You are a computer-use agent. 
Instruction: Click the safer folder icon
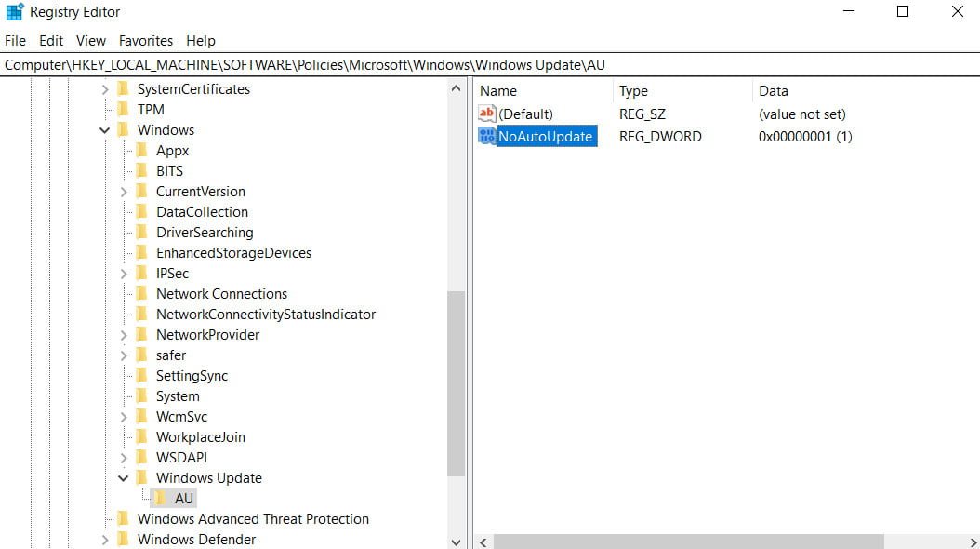(x=142, y=355)
